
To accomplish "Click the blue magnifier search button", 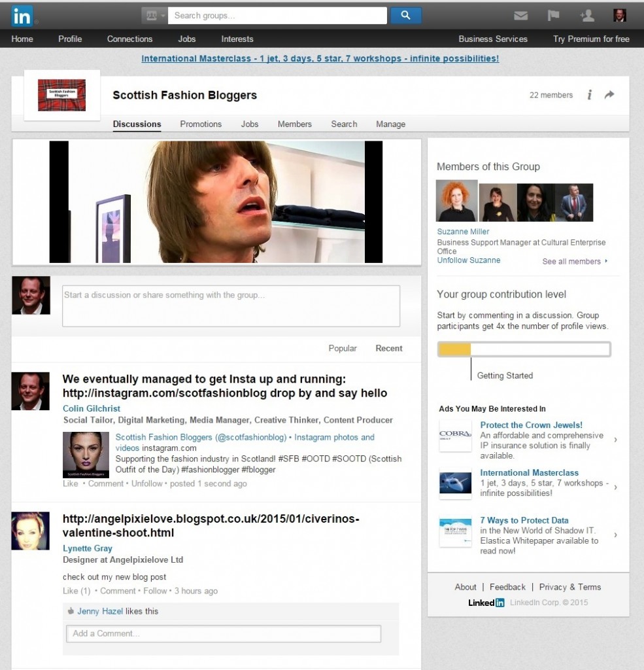I will tap(406, 16).
